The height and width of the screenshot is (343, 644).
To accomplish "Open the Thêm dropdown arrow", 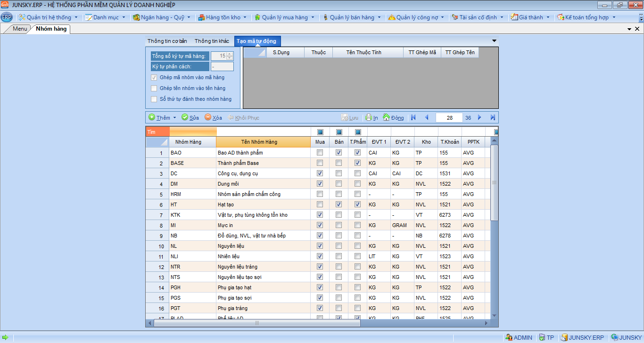I will [x=174, y=118].
